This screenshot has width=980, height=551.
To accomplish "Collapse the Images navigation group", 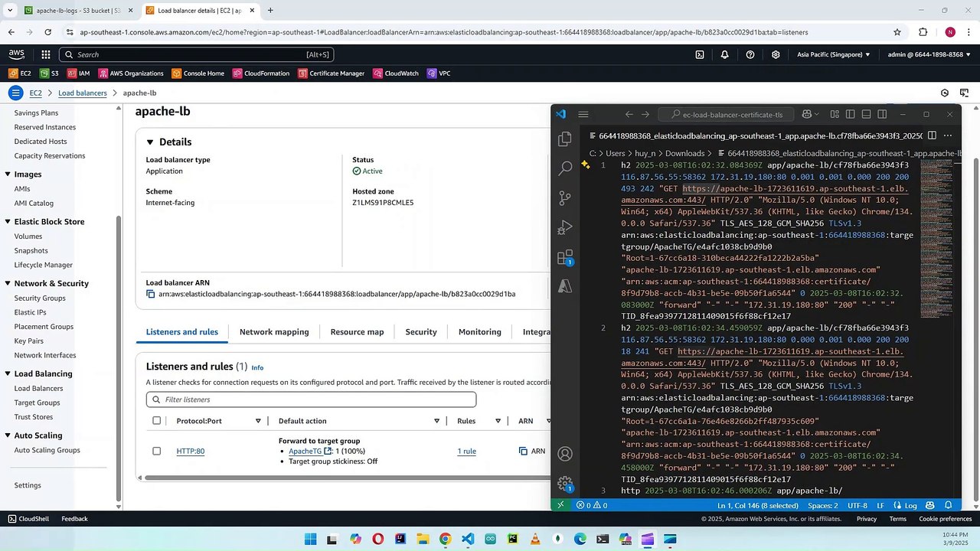I will (x=8, y=174).
